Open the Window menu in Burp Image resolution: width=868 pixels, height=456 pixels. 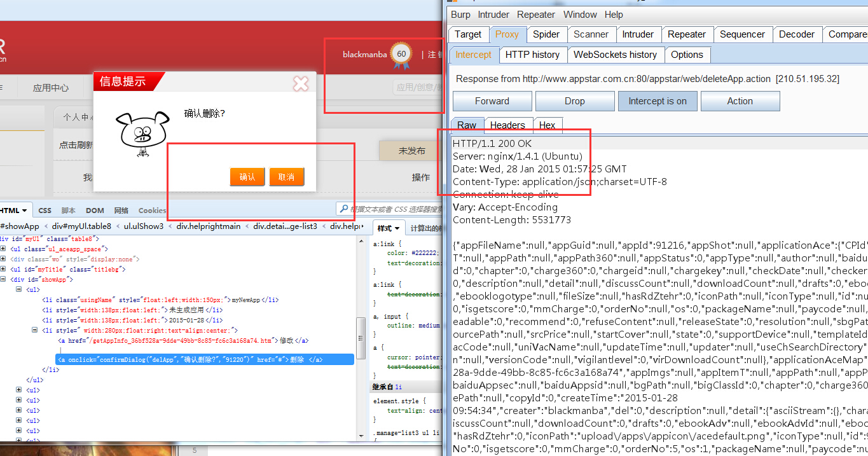click(x=580, y=15)
